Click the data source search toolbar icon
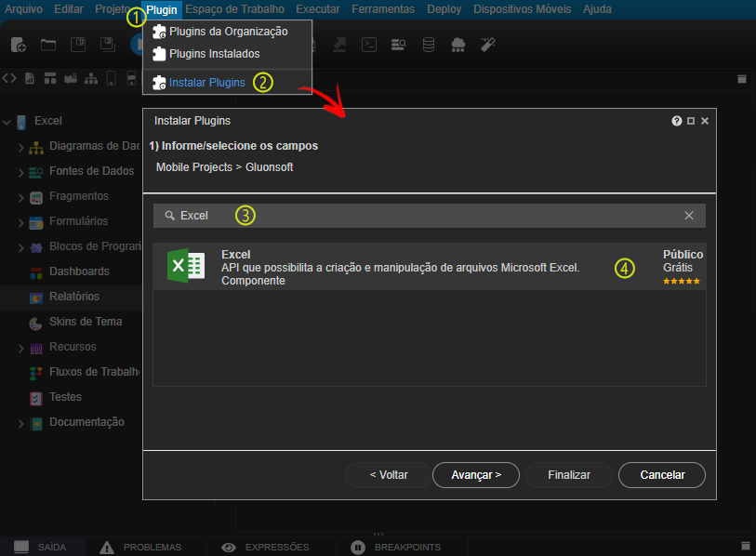 (398, 45)
